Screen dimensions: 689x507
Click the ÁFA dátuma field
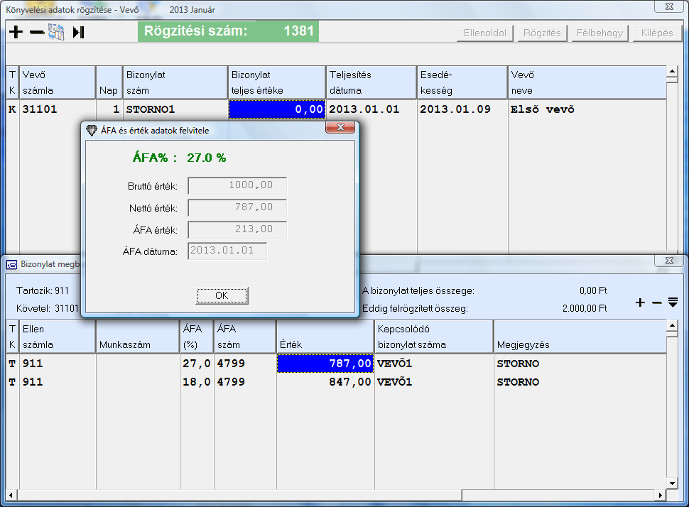pyautogui.click(x=227, y=250)
